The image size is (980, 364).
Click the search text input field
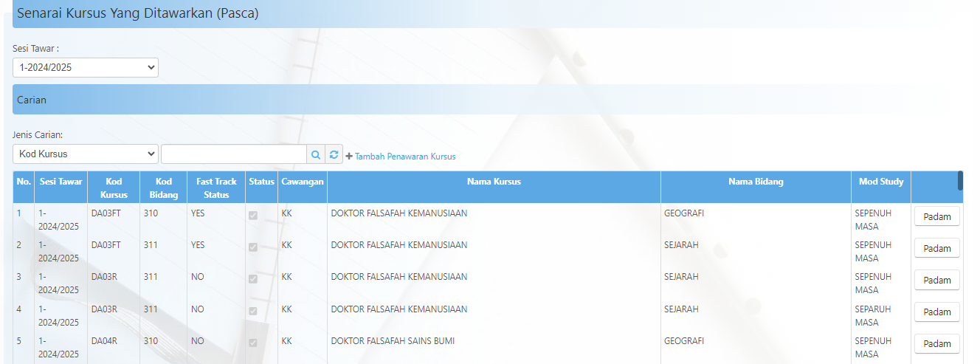233,154
